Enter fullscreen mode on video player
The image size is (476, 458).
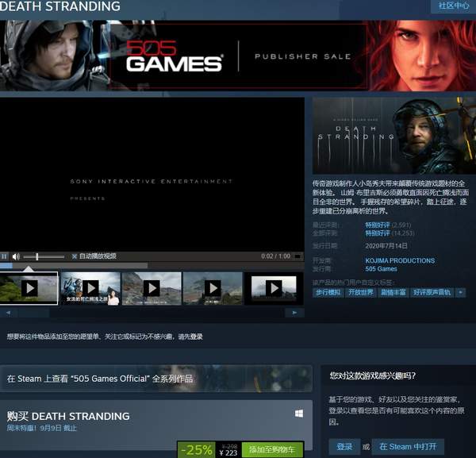298,256
